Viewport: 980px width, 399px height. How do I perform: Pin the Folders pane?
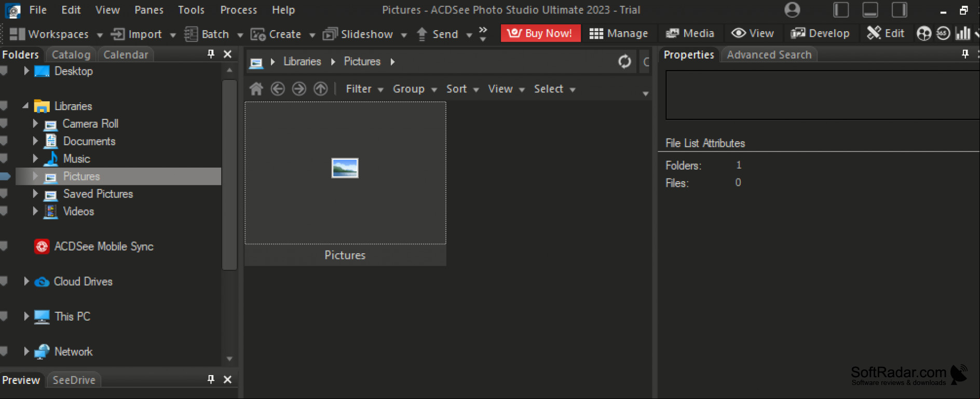click(x=211, y=54)
